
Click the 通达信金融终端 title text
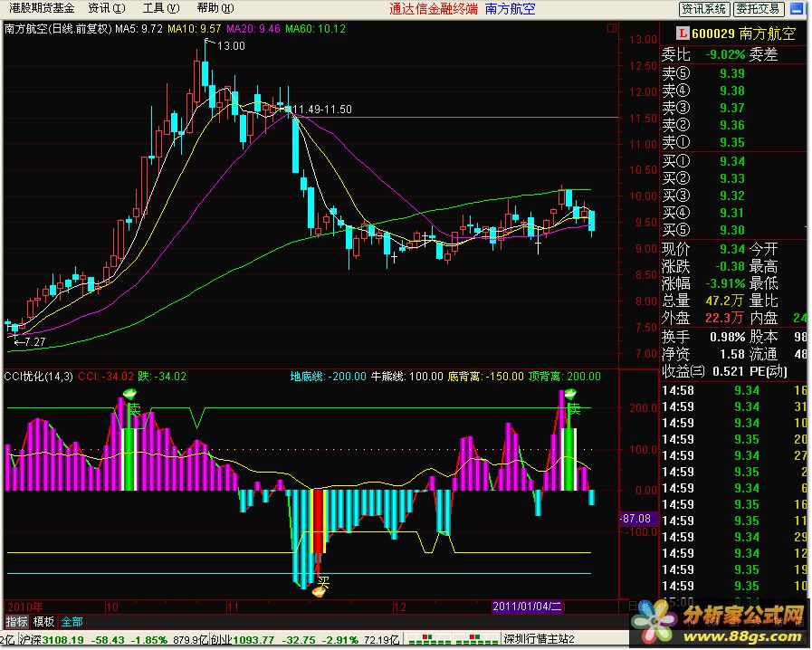(434, 9)
